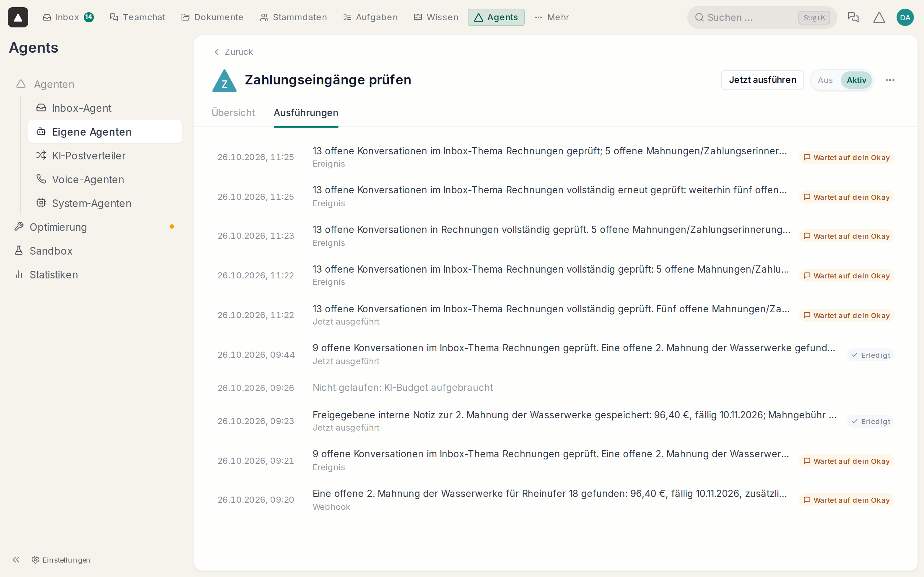Open the 09:26 KI-Budget aufgebraucht run entry

(555, 388)
